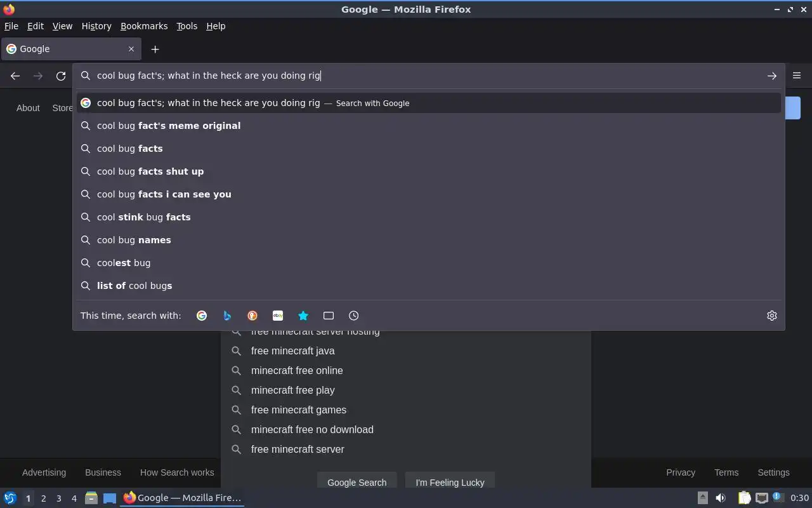The height and width of the screenshot is (508, 812).
Task: Open the History menu
Action: 96,26
